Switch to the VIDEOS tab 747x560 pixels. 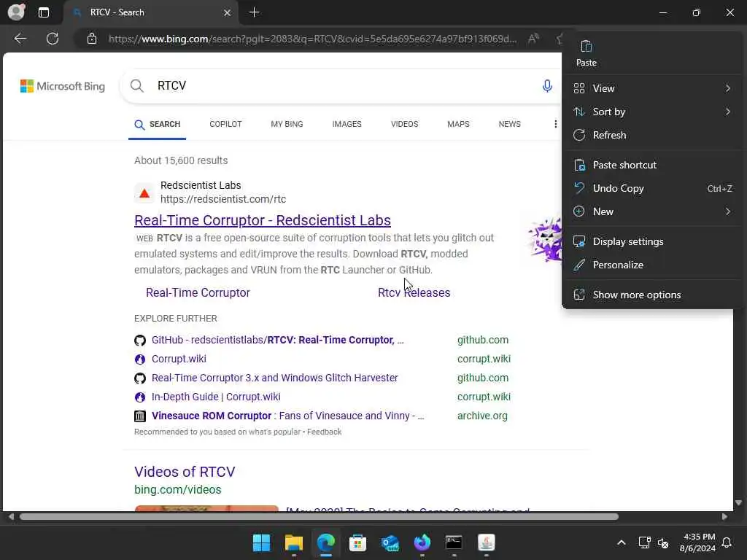[x=404, y=124]
